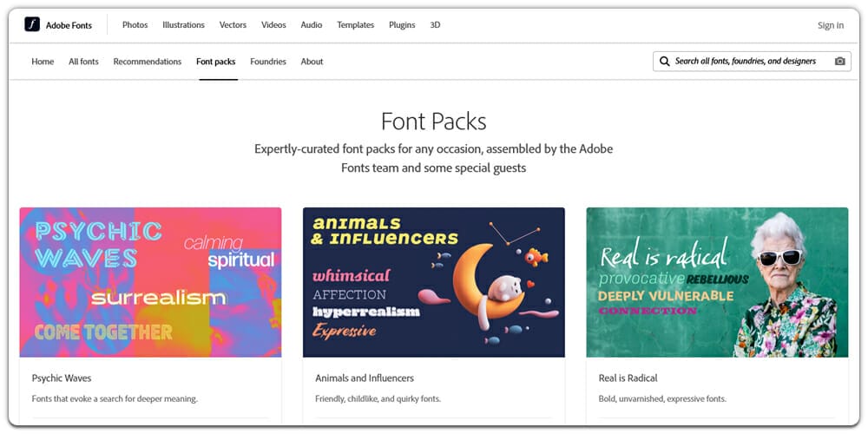Click "Friendly, childlike, and quirky fonts." text
868x434 pixels.
(x=378, y=398)
